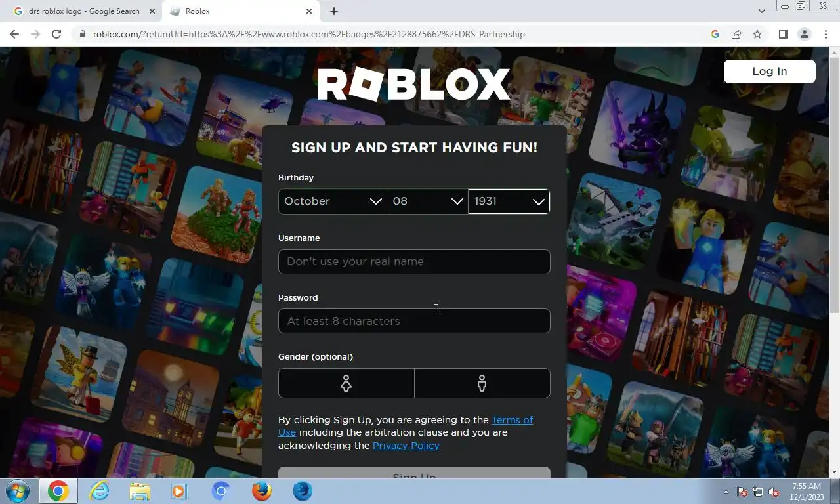Open the Chromium taskbar icon
This screenshot has height=504, width=840.
coord(221,491)
